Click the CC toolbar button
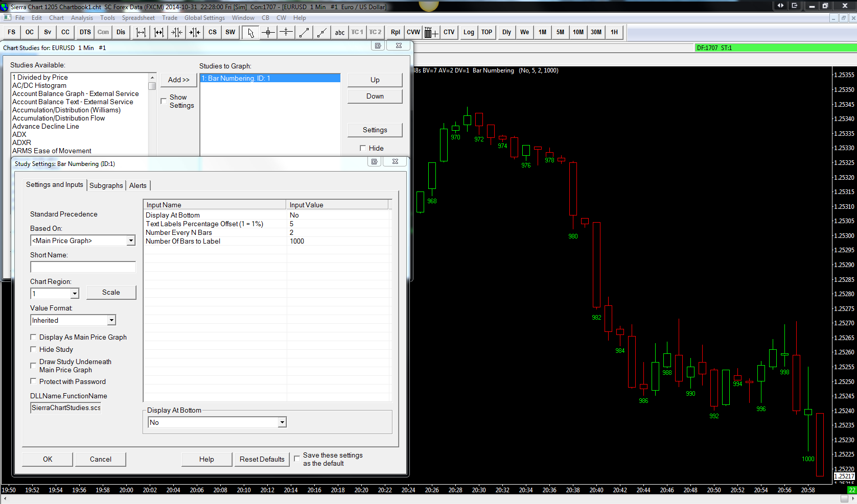This screenshot has width=857, height=504. point(65,32)
